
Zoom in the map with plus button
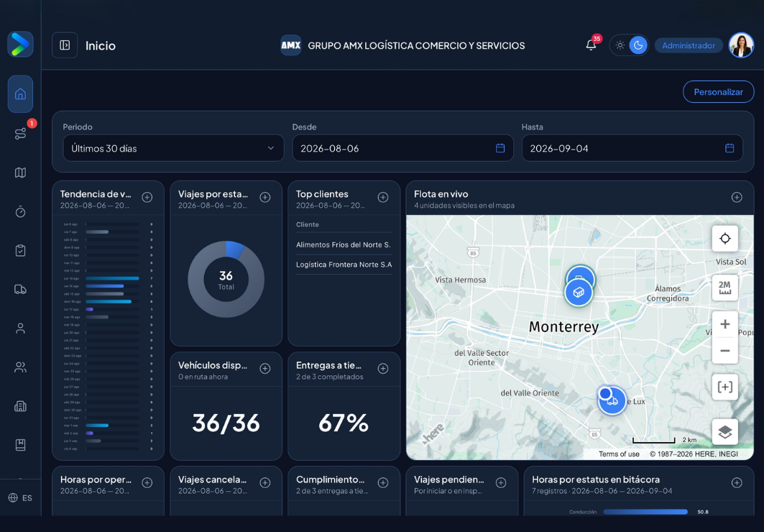click(725, 324)
